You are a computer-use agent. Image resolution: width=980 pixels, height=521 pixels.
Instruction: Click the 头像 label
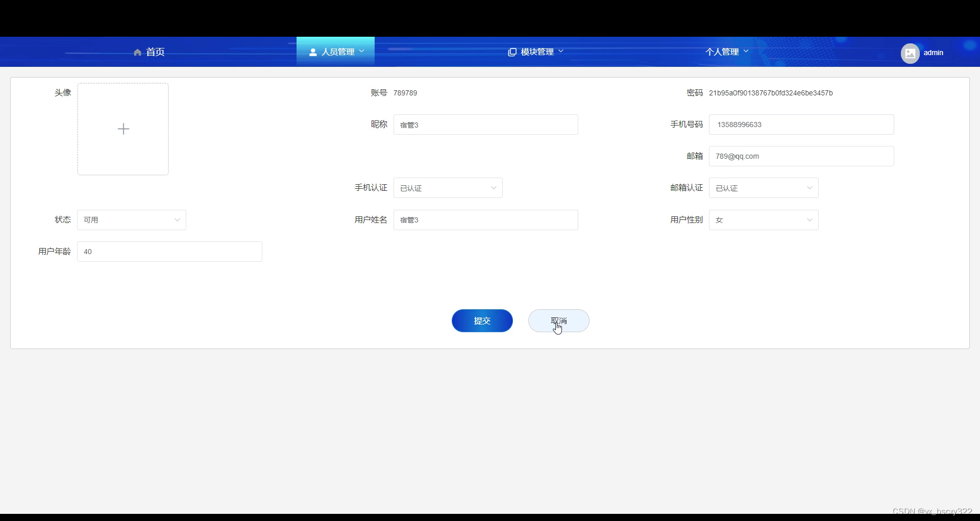coord(63,92)
